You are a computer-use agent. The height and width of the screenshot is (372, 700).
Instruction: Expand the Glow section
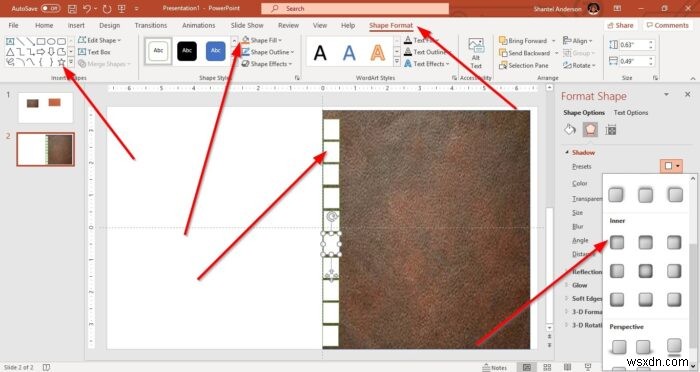[x=567, y=285]
